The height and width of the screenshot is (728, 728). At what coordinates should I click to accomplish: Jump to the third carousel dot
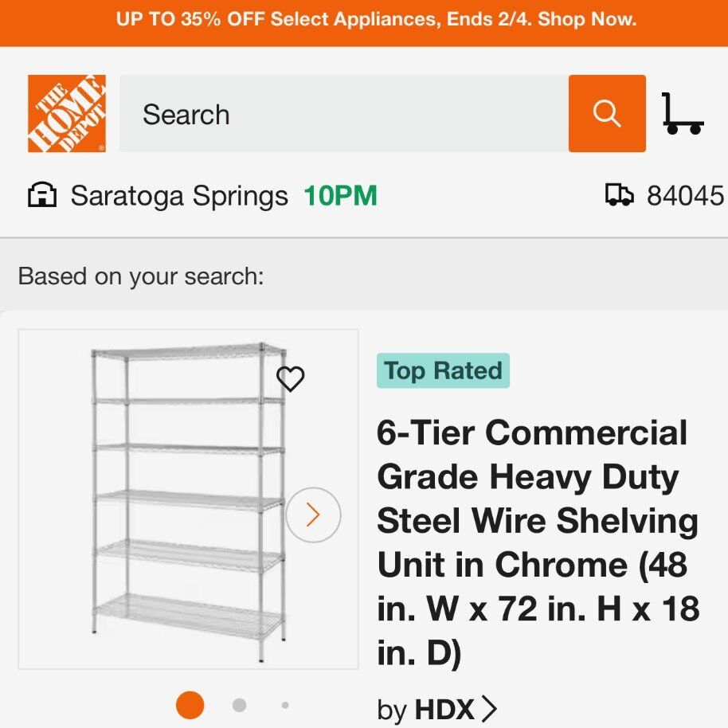click(285, 705)
